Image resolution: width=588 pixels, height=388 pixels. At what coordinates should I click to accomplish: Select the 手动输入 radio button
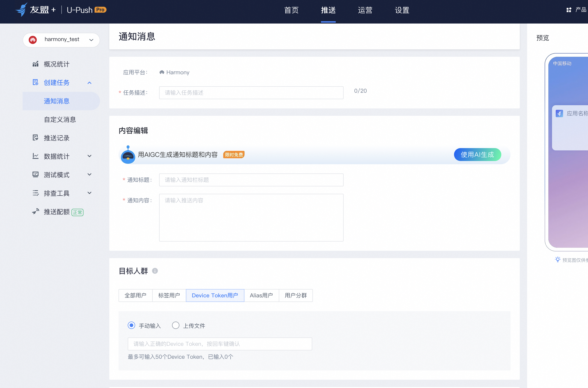131,325
